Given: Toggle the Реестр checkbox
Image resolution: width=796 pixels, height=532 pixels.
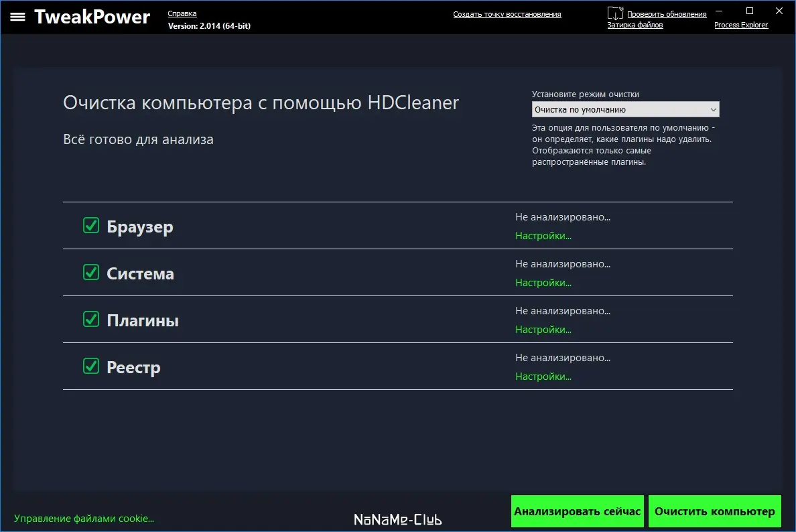Looking at the screenshot, I should coord(91,366).
